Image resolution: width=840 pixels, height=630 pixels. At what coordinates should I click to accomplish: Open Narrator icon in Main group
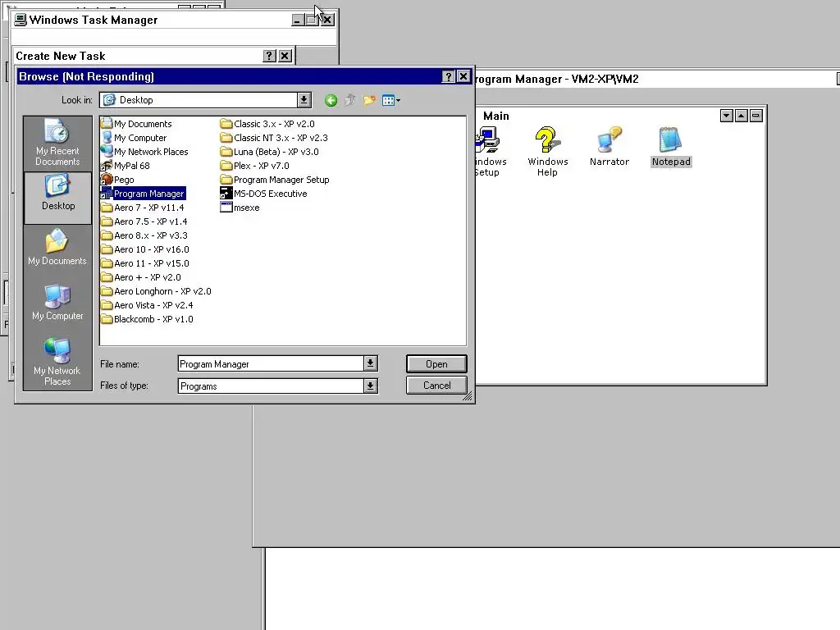click(x=609, y=146)
